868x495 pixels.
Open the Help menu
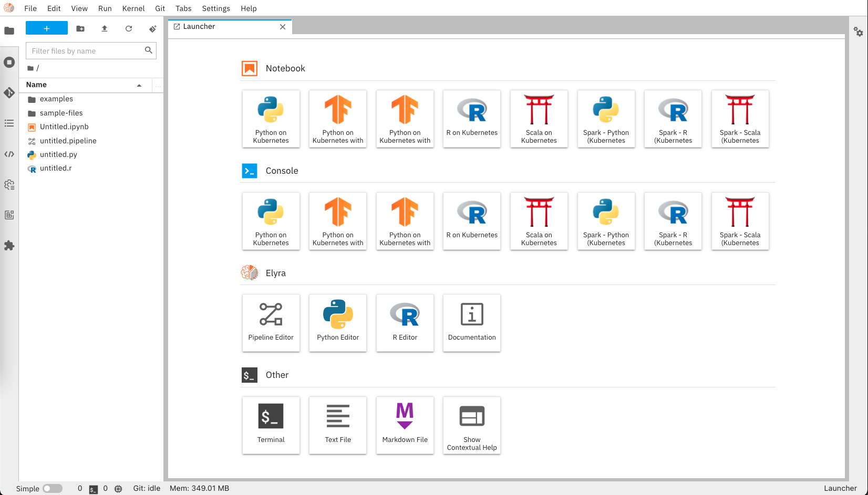(x=249, y=8)
